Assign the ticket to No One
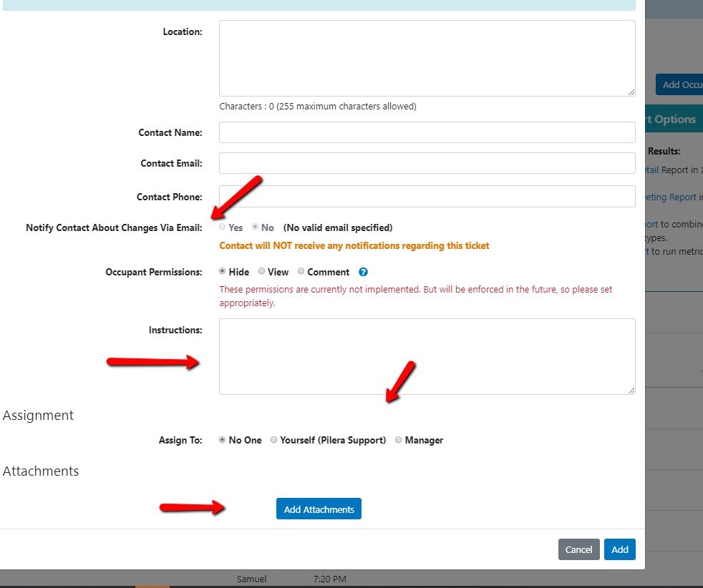The height and width of the screenshot is (588, 703). [x=223, y=440]
